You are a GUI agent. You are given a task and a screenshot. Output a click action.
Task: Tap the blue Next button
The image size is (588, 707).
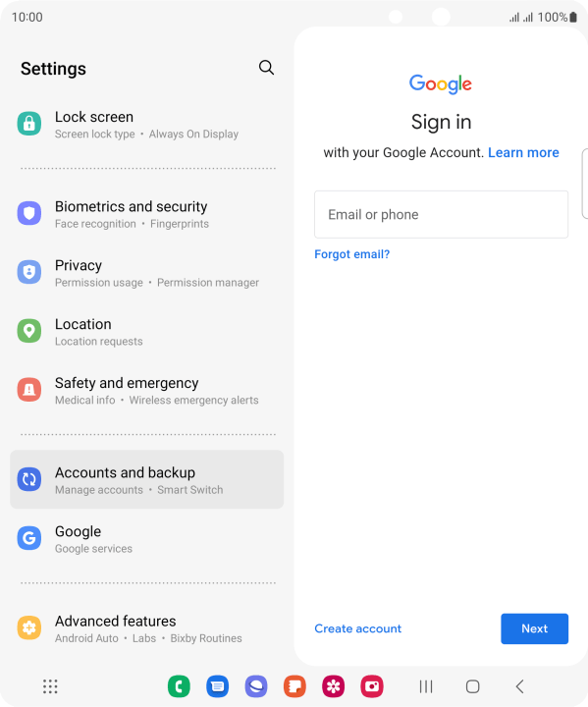pyautogui.click(x=534, y=628)
